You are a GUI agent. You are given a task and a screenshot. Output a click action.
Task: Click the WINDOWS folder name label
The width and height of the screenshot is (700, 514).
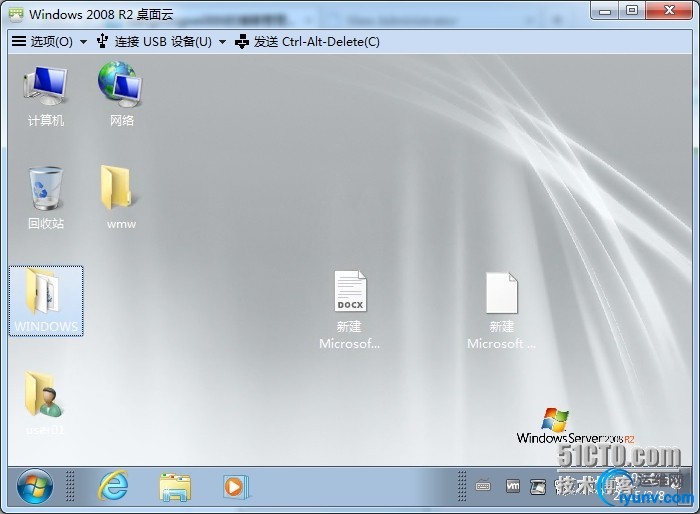click(x=46, y=326)
